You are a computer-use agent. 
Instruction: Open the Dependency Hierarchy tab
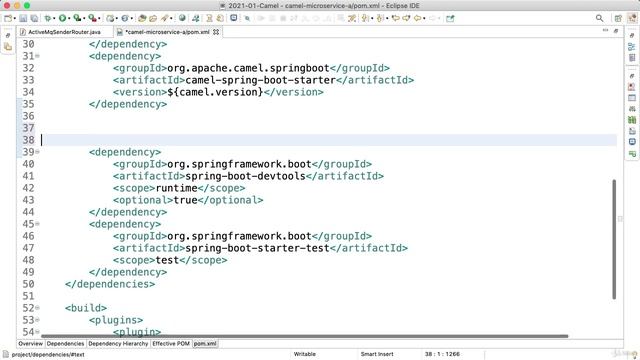point(118,344)
